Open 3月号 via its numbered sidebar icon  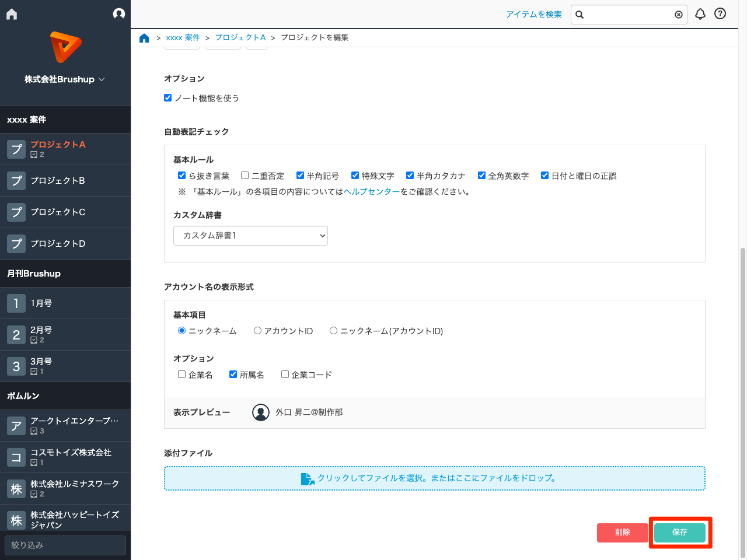click(16, 365)
